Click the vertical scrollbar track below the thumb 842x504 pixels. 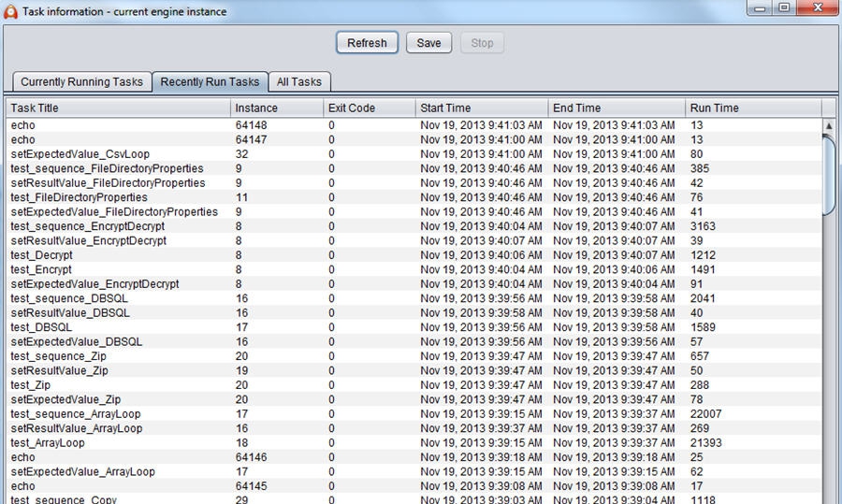tap(828, 355)
